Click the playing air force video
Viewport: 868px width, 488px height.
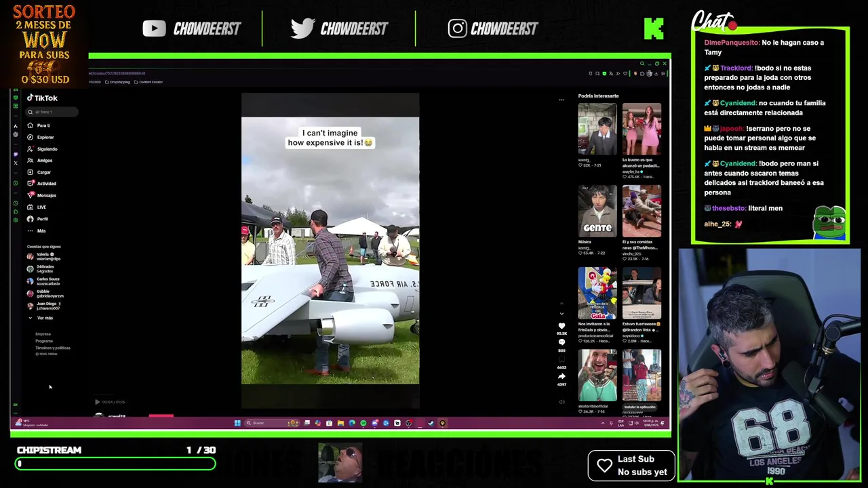point(330,251)
